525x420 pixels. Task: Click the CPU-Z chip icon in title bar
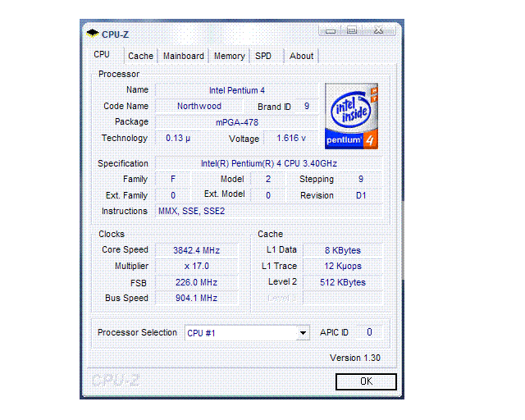[x=93, y=34]
